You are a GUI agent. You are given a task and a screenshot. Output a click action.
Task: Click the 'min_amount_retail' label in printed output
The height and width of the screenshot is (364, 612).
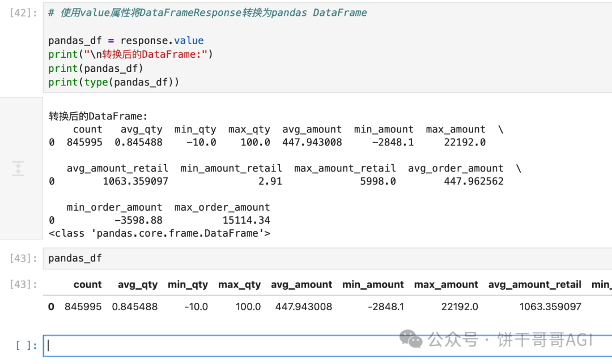click(x=231, y=168)
